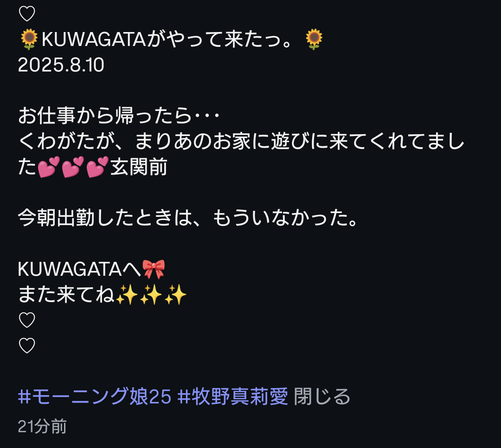Click the bottom-most heart outline symbol
Image resolution: width=501 pixels, height=448 pixels.
click(27, 346)
